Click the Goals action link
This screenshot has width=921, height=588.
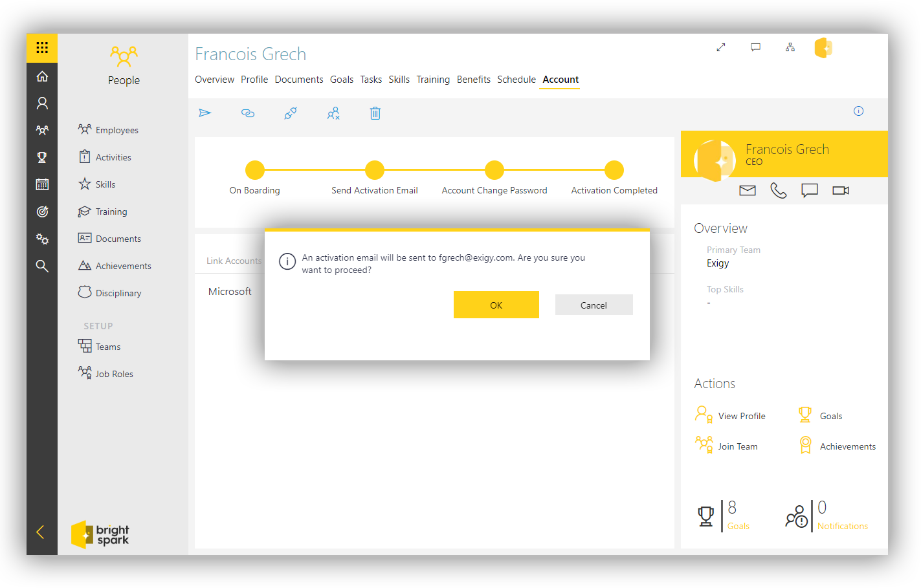[x=820, y=415]
